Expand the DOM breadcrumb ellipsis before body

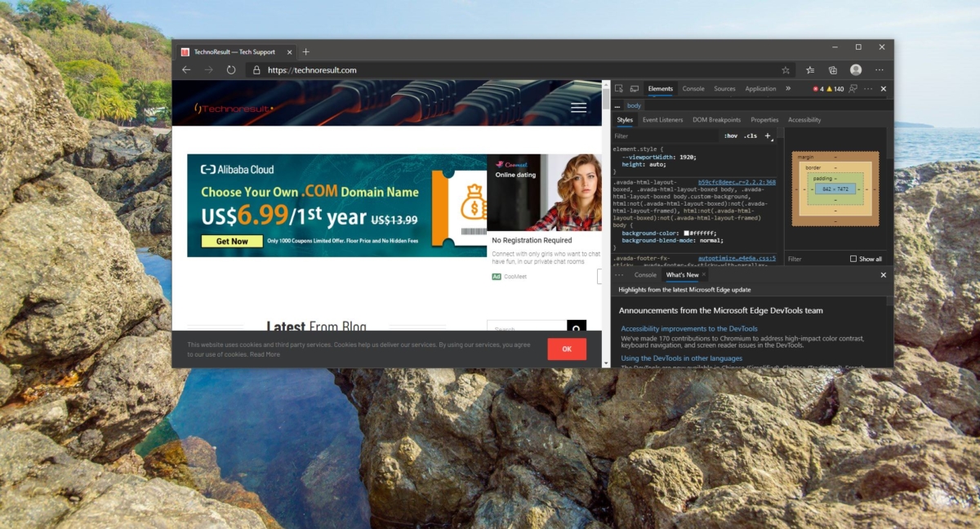[x=617, y=105]
